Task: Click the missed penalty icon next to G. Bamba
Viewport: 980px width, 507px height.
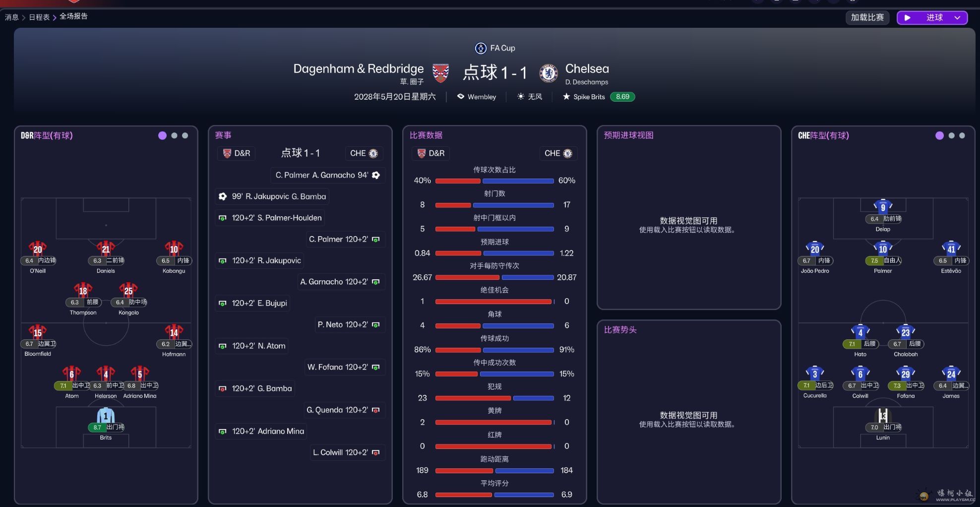Action: tap(223, 388)
